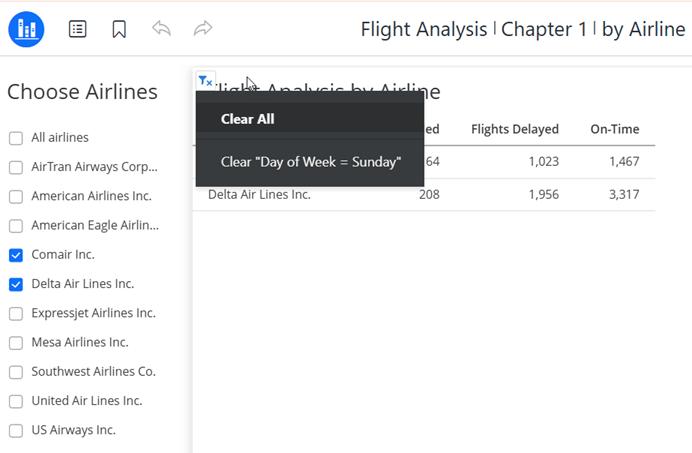Click the On-Time column header
Screen dimensions: 692x453
614,129
